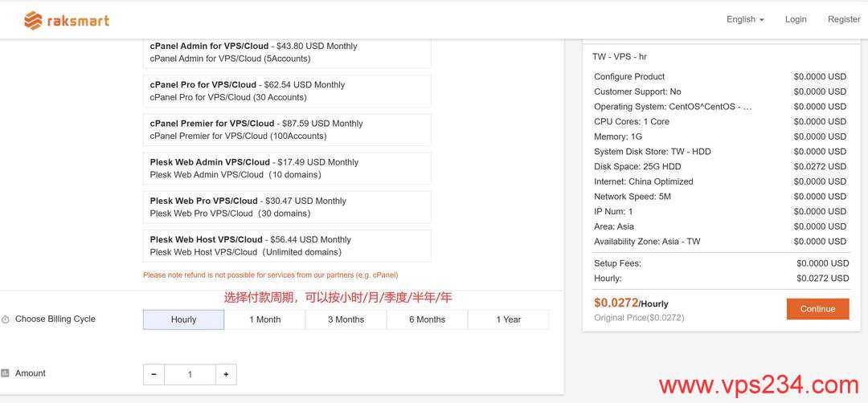Image resolution: width=868 pixels, height=403 pixels.
Task: Click the clock icon beside Choose Billing Cycle
Action: [x=6, y=320]
